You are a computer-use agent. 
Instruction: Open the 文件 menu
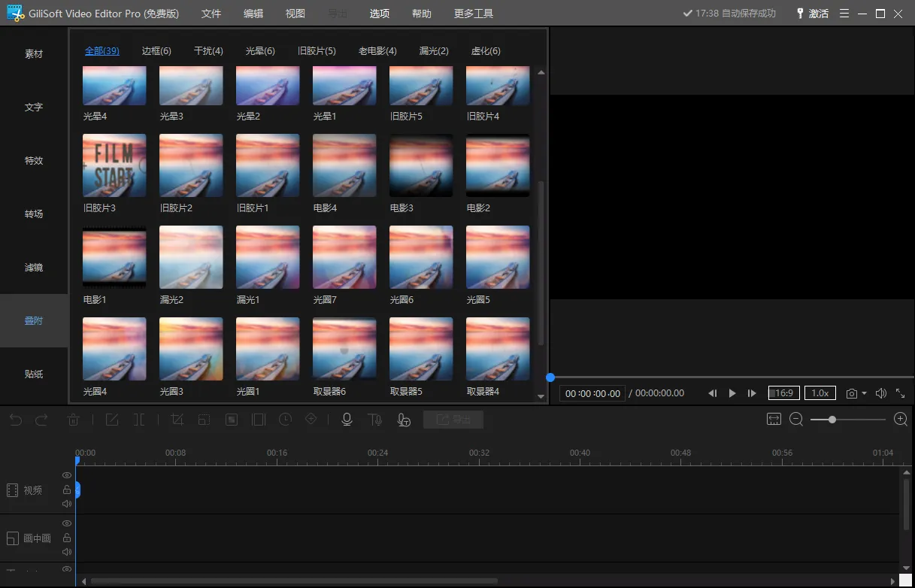(211, 14)
